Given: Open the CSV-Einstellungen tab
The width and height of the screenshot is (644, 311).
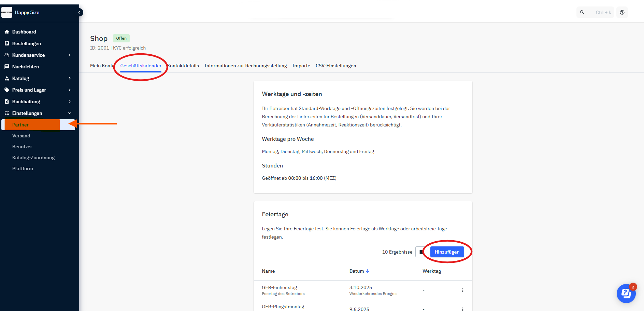Looking at the screenshot, I should [335, 66].
